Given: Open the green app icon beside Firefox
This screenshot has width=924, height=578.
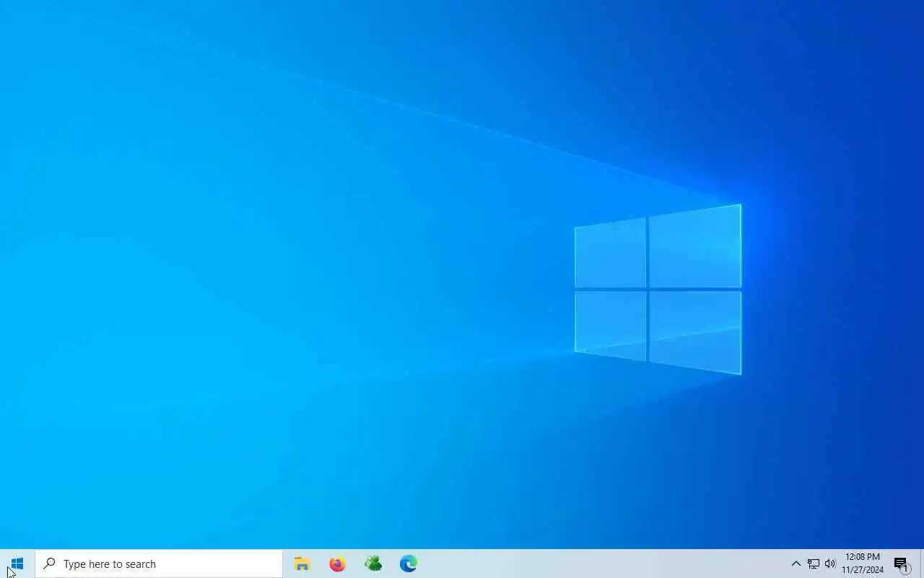Looking at the screenshot, I should click(373, 564).
